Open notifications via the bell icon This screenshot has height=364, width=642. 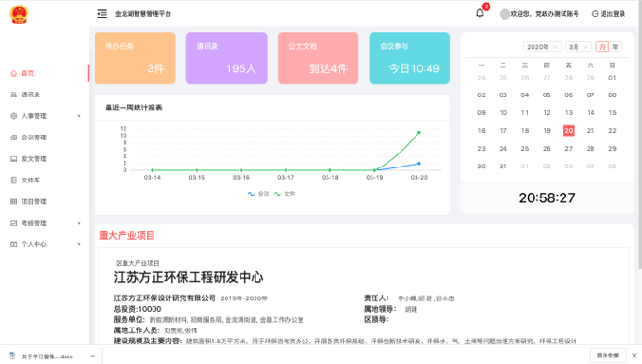pos(480,13)
